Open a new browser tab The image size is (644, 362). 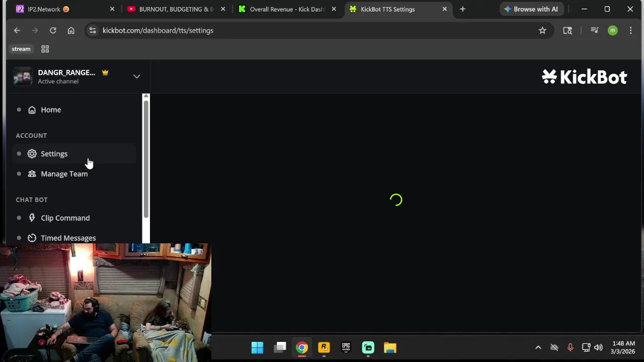click(462, 9)
